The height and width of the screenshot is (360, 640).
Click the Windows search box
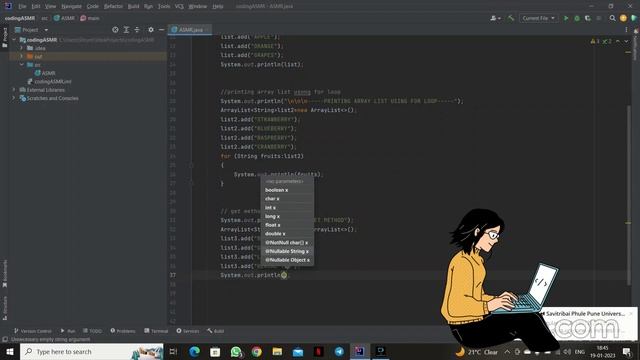[91, 351]
